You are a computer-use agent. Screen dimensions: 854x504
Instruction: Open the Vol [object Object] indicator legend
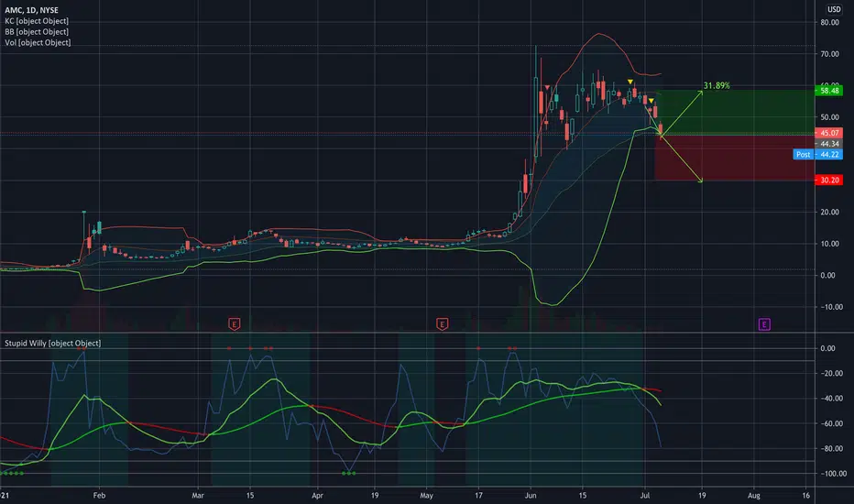point(38,42)
